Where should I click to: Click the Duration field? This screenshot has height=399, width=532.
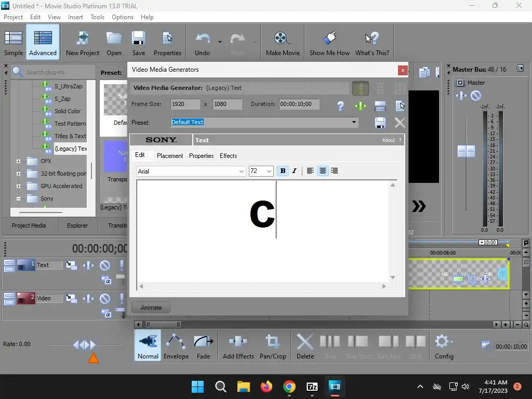tap(299, 104)
